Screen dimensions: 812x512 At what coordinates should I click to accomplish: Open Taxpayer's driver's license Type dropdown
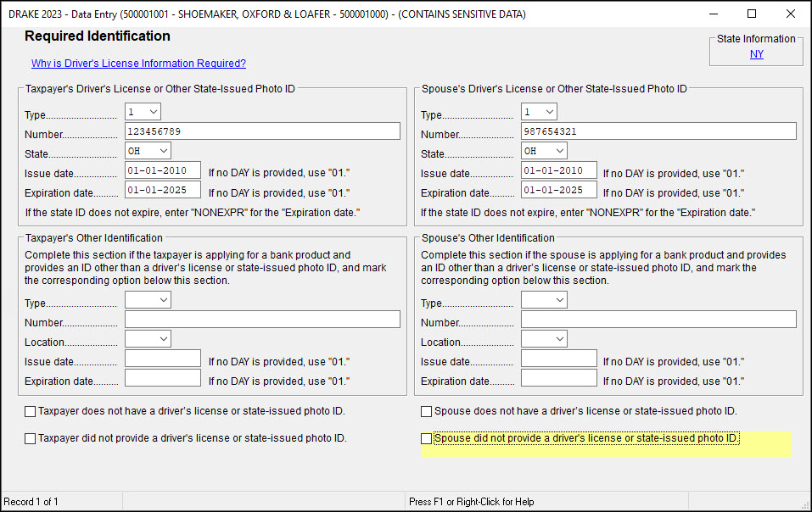pyautogui.click(x=143, y=112)
